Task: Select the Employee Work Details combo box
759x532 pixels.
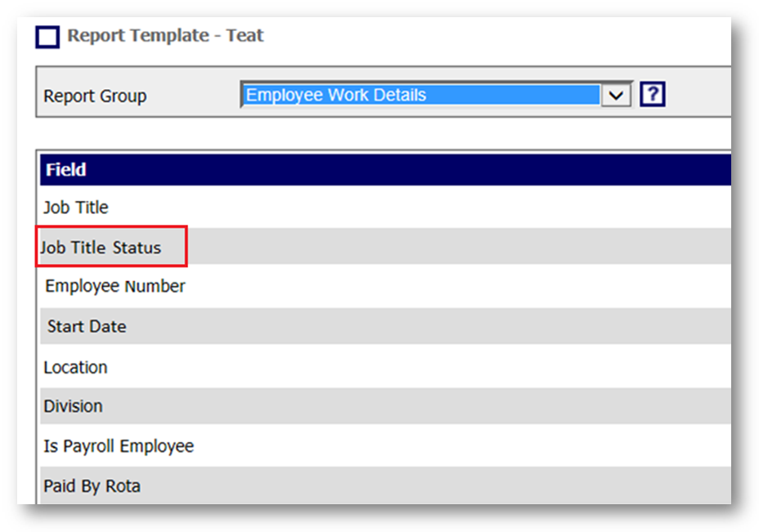Action: [x=420, y=95]
